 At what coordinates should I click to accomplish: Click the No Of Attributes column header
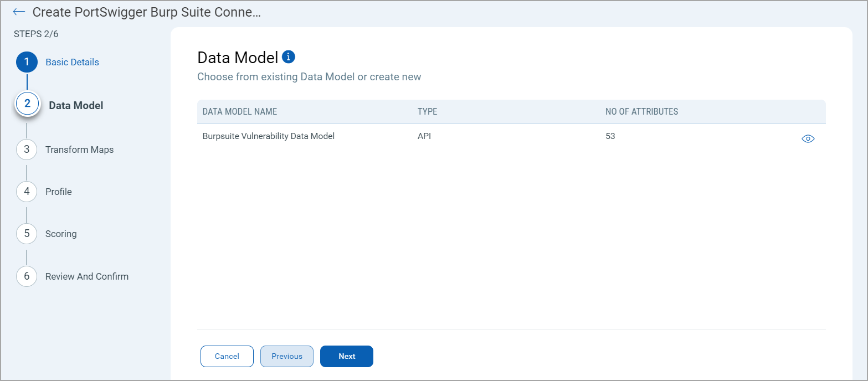point(641,112)
